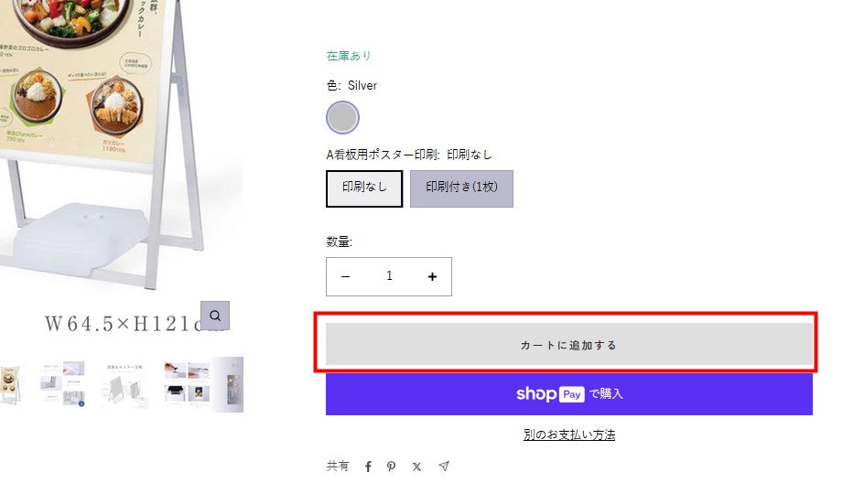This screenshot has height=504, width=843.
Task: Buy now with Shop Pay
Action: tap(568, 394)
